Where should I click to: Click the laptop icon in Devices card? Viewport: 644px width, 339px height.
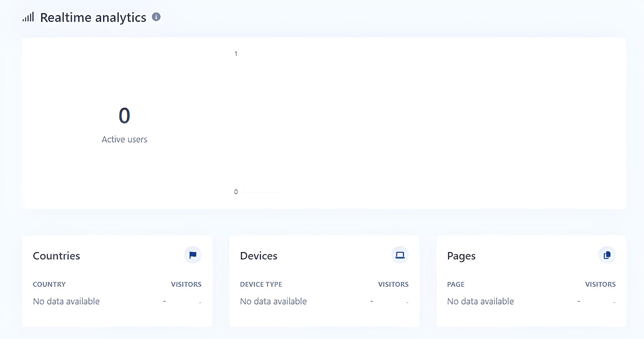(400, 255)
